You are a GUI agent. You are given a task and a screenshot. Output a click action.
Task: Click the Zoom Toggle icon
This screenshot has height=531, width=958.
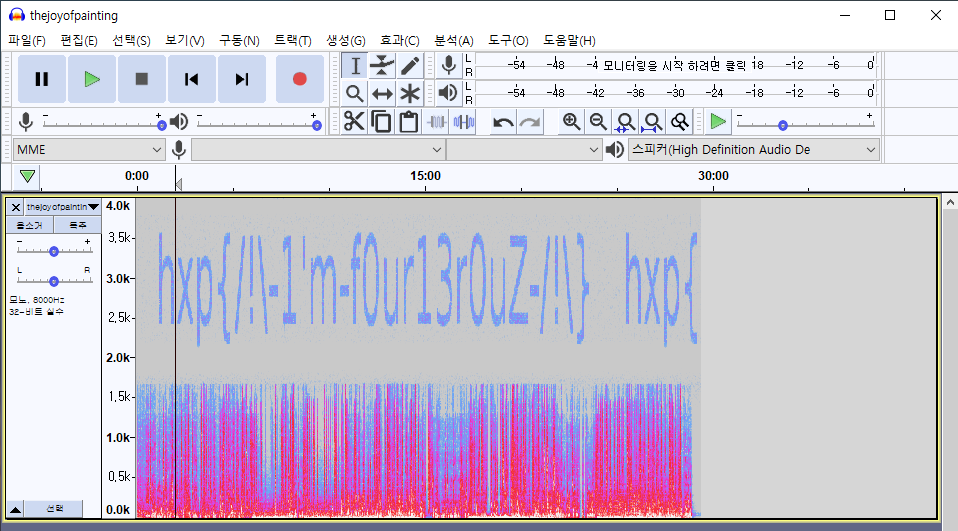(x=679, y=122)
